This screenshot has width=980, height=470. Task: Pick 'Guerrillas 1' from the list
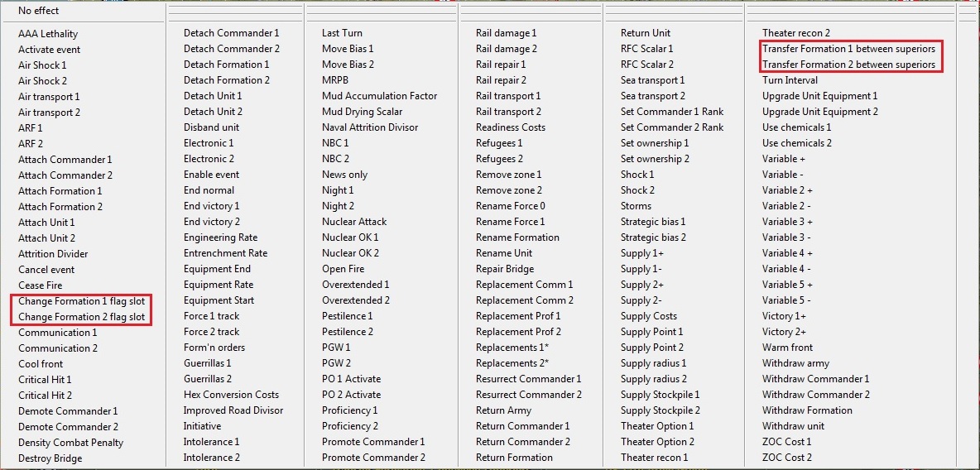point(208,363)
